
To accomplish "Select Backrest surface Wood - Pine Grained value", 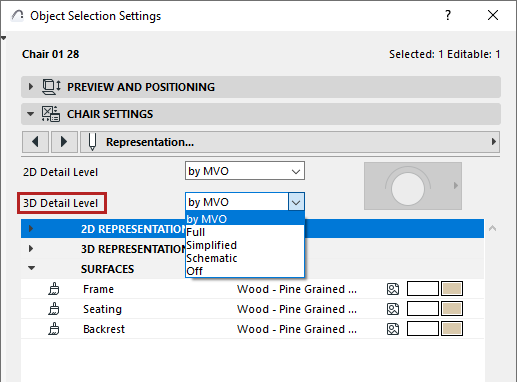I will (297, 329).
